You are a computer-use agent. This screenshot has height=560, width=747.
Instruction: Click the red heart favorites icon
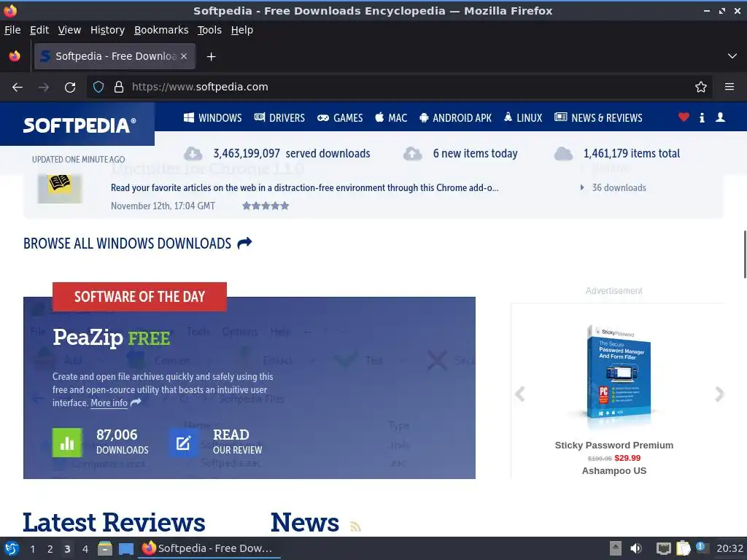click(x=684, y=117)
